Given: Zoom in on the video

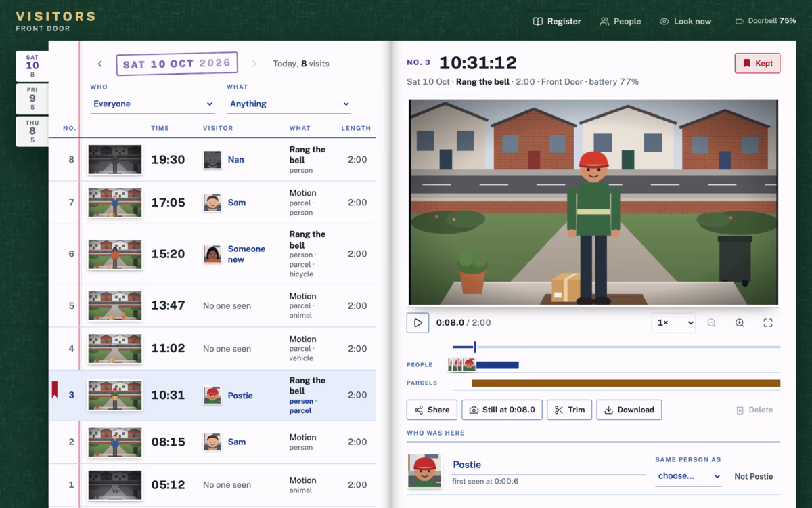Looking at the screenshot, I should pyautogui.click(x=740, y=323).
